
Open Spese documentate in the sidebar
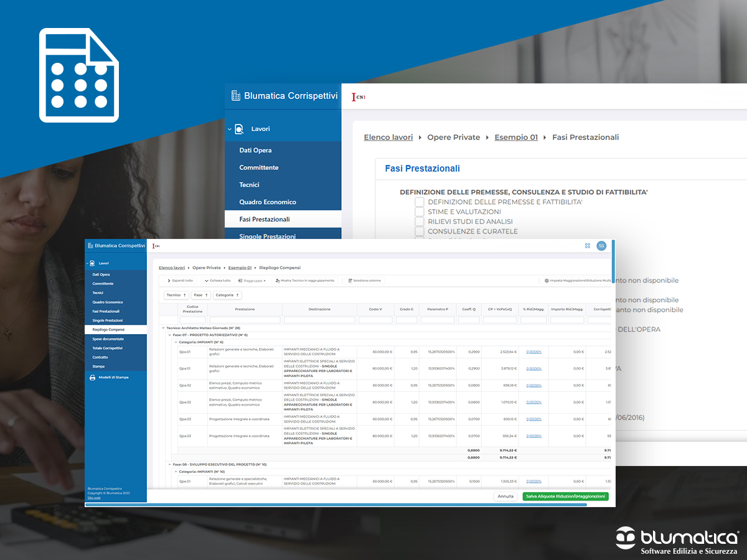(108, 338)
